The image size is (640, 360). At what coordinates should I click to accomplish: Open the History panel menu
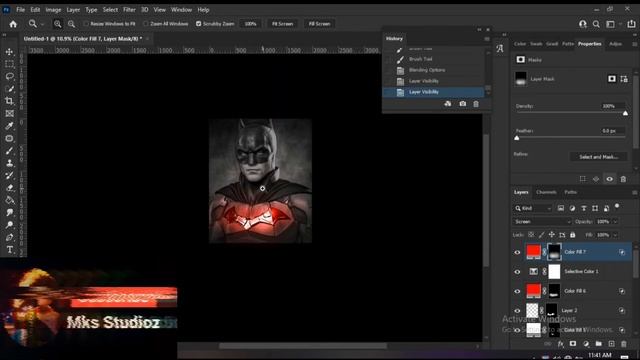pos(487,39)
